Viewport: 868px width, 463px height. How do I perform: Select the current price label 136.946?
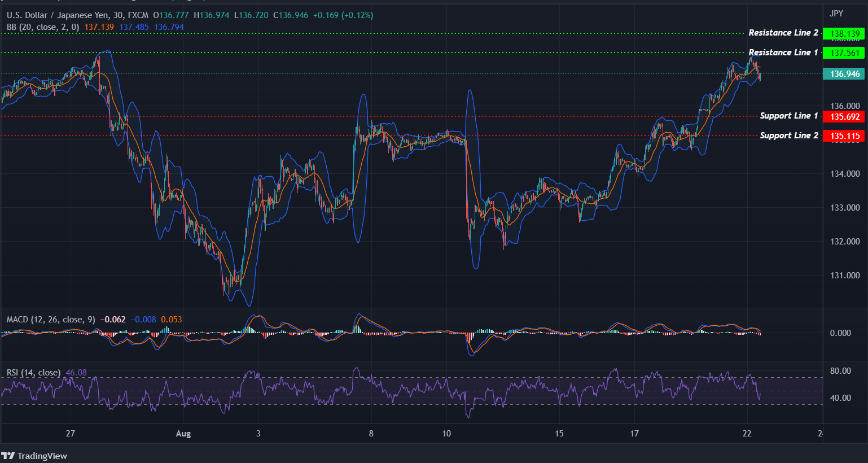coord(844,73)
